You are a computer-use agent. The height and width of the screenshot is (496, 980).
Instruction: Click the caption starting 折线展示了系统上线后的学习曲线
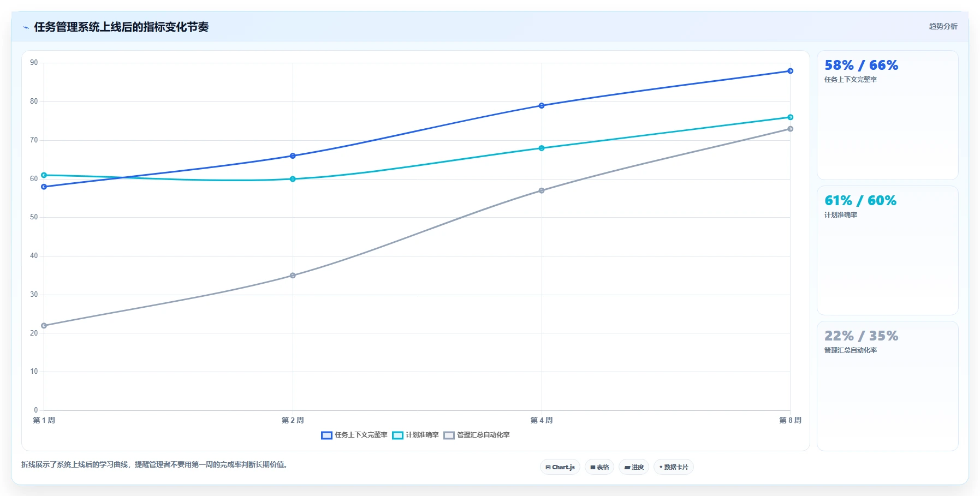[x=155, y=465]
